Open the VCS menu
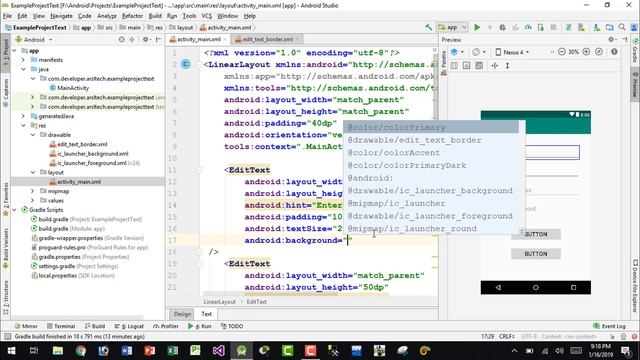 point(207,16)
